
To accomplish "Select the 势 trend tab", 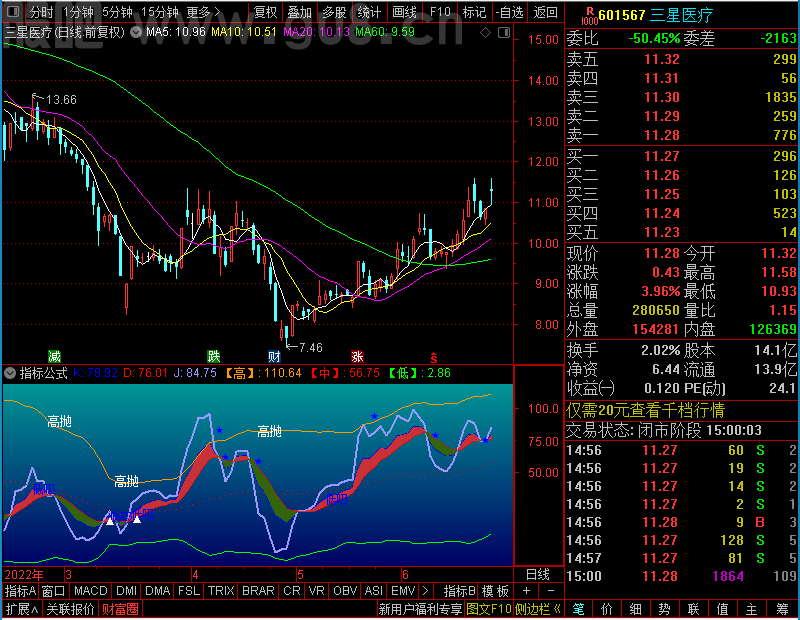I will [664, 609].
